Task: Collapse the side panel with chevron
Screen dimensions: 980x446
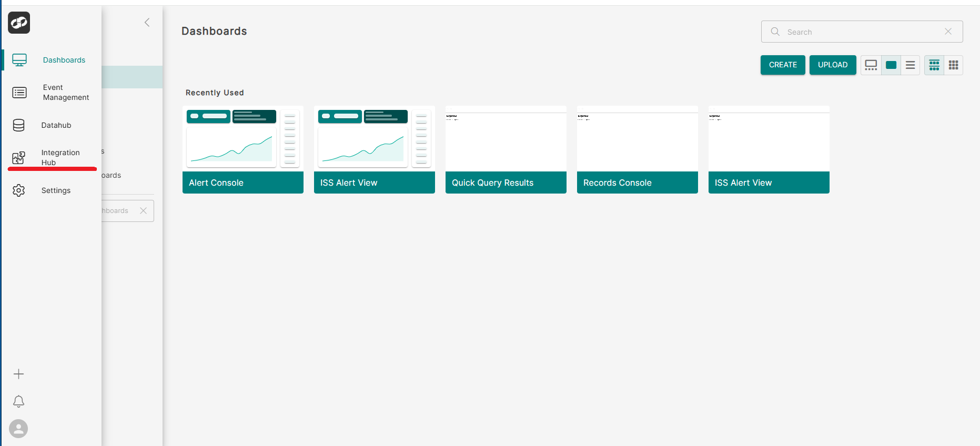Action: click(x=147, y=22)
